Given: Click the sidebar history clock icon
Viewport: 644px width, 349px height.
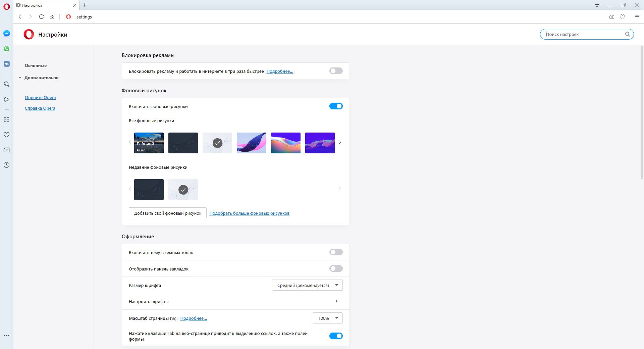Looking at the screenshot, I should [6, 165].
